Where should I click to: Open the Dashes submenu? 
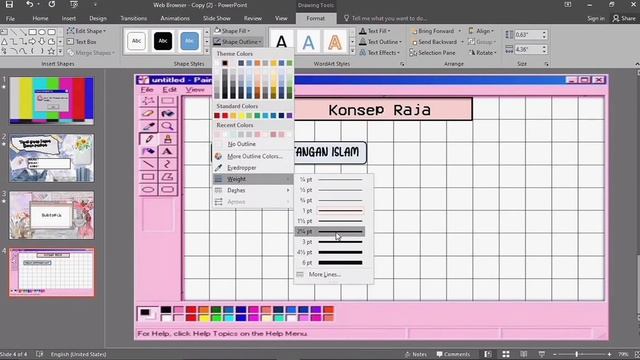coord(253,190)
